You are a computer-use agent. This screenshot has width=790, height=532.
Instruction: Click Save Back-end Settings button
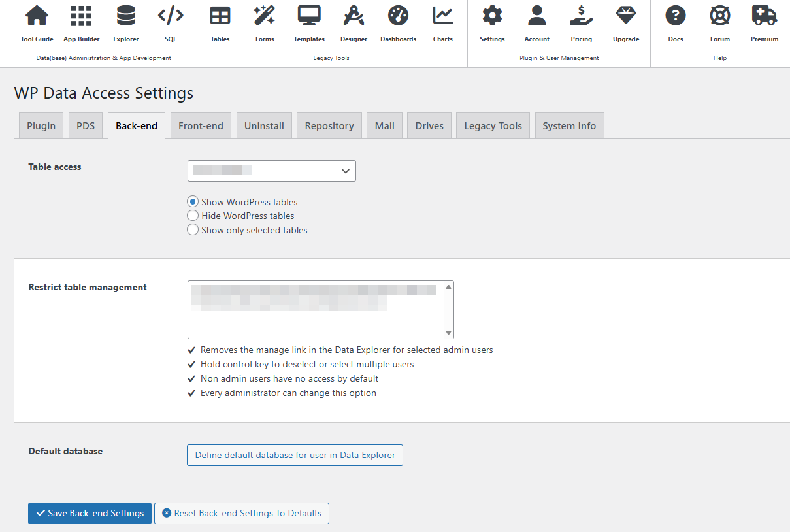(x=90, y=513)
